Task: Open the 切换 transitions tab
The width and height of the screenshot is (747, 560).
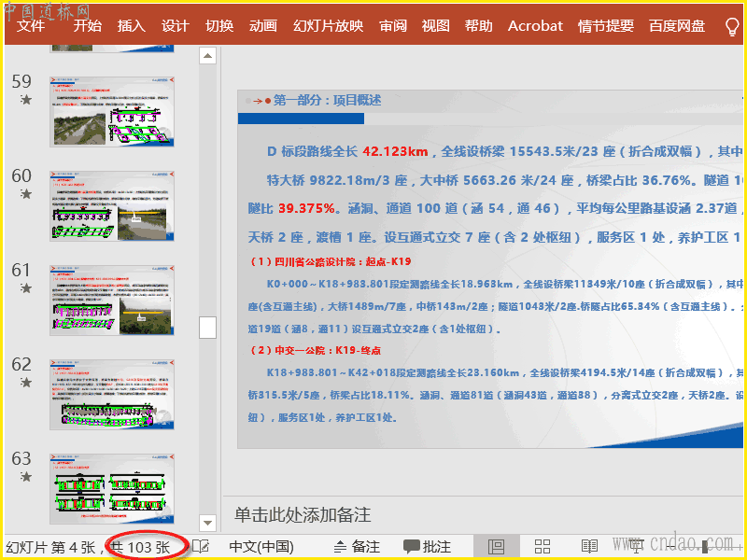Action: pyautogui.click(x=219, y=26)
